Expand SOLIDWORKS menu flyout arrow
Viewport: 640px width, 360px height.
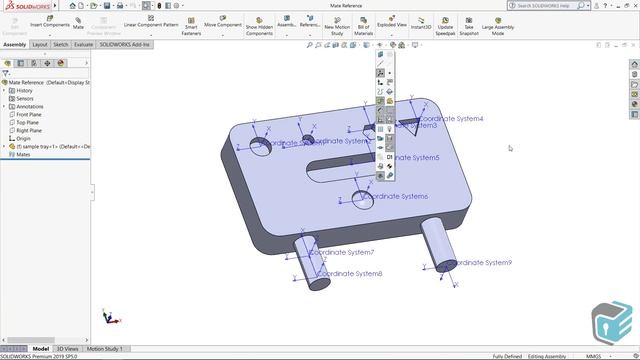(55, 6)
